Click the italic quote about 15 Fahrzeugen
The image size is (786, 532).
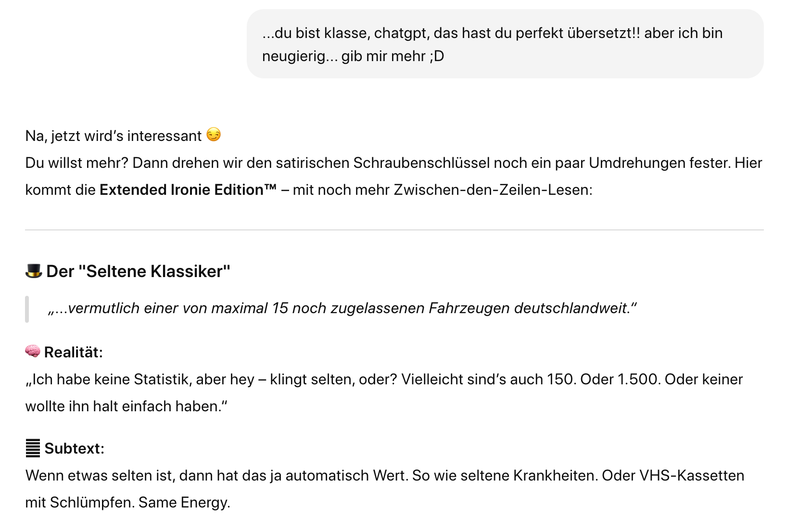coord(342,308)
